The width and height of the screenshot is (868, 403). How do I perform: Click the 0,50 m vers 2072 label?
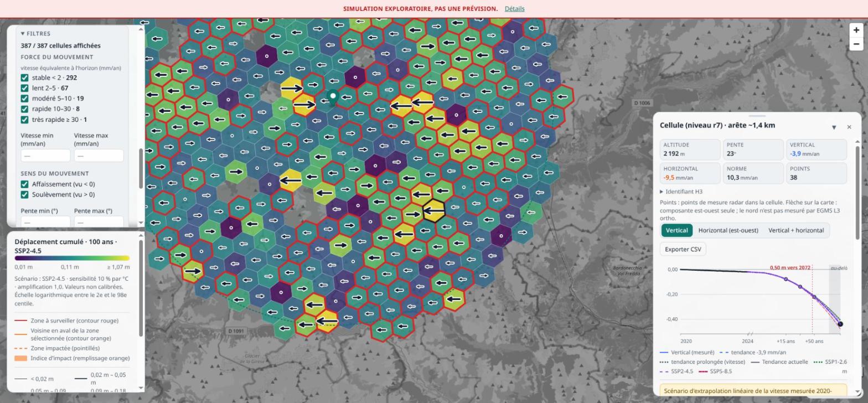click(790, 268)
